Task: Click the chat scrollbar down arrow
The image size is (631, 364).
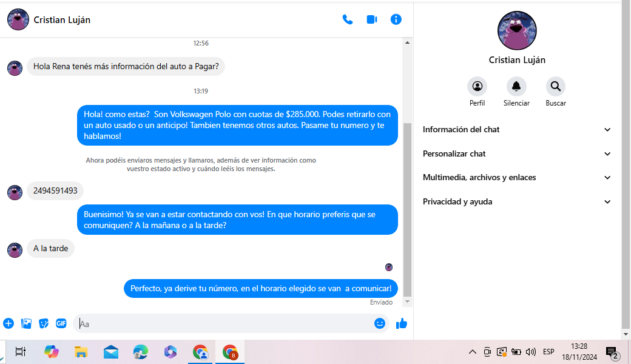Action: [x=408, y=302]
